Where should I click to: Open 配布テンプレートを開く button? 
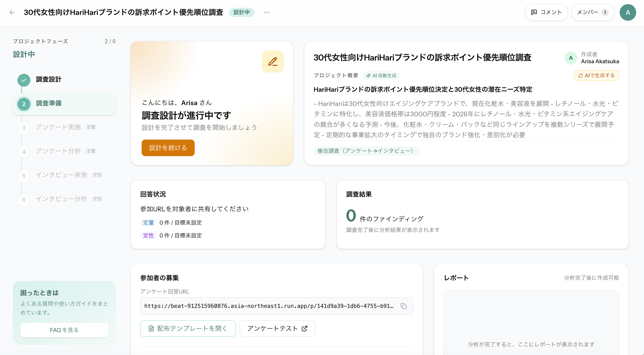tap(188, 329)
